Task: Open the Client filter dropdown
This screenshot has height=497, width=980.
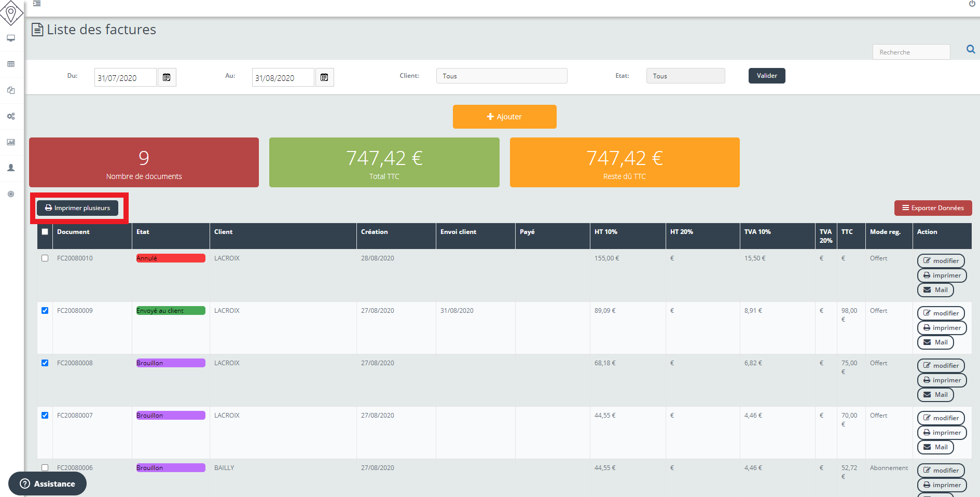Action: pos(501,76)
